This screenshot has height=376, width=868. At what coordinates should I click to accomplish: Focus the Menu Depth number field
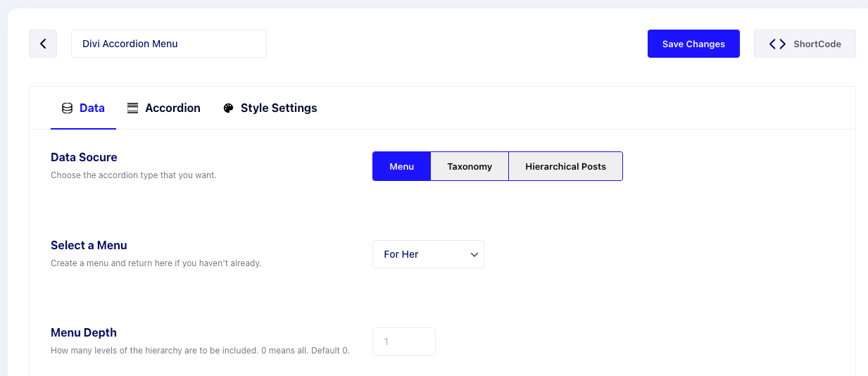pos(404,341)
